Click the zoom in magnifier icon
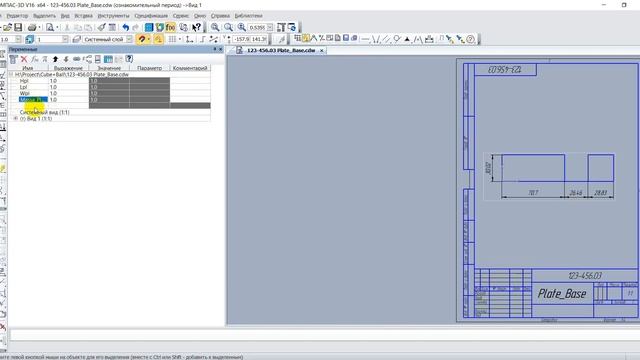This screenshot has width=640, height=360. [215, 27]
